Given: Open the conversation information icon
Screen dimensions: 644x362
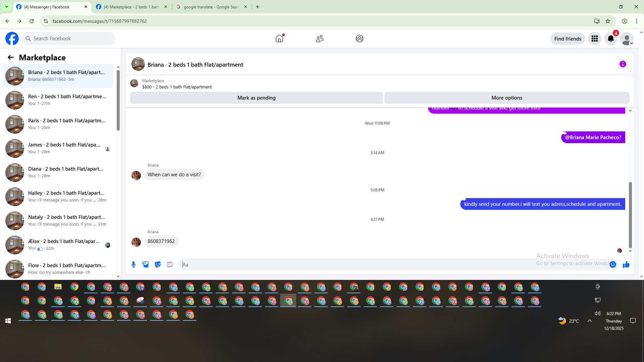Looking at the screenshot, I should pyautogui.click(x=623, y=64).
